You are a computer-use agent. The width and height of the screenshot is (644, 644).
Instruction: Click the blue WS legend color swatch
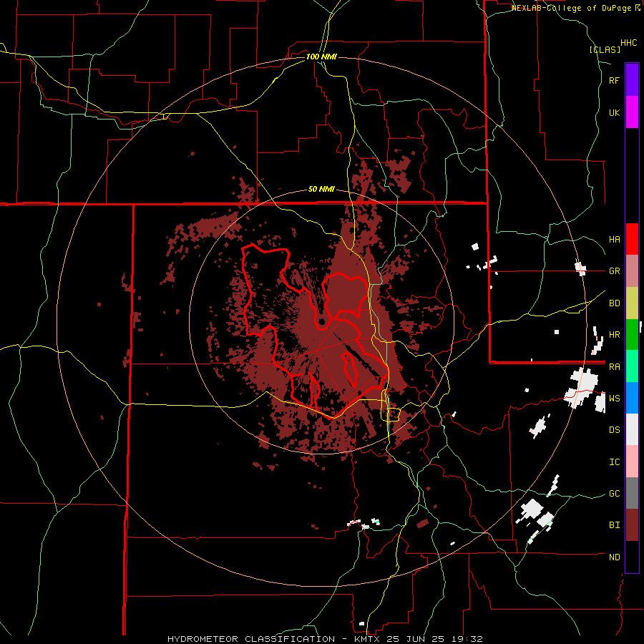632,398
